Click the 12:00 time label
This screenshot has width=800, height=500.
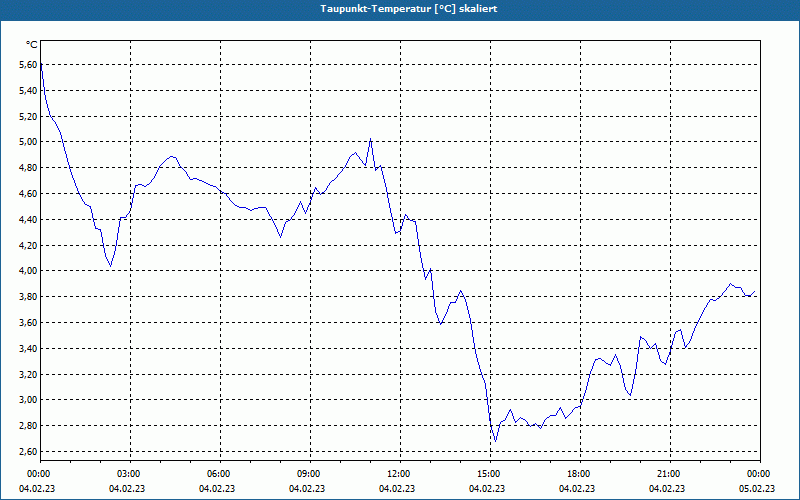tap(398, 474)
